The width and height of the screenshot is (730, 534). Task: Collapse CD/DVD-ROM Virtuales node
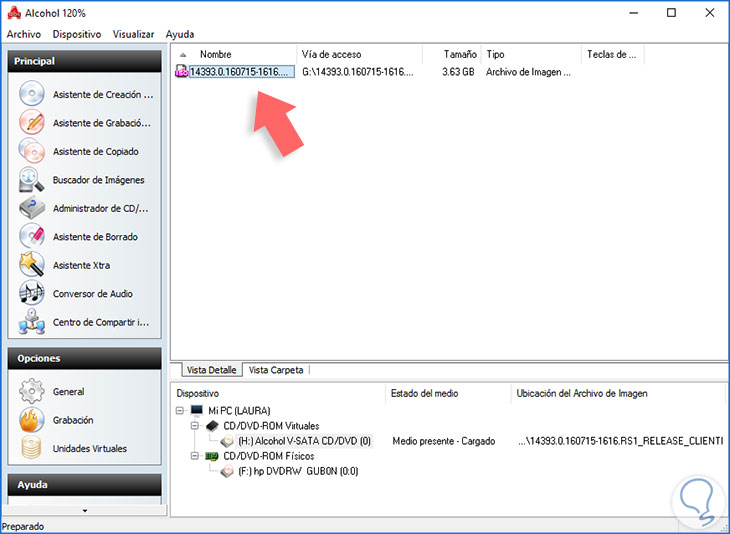click(x=195, y=426)
